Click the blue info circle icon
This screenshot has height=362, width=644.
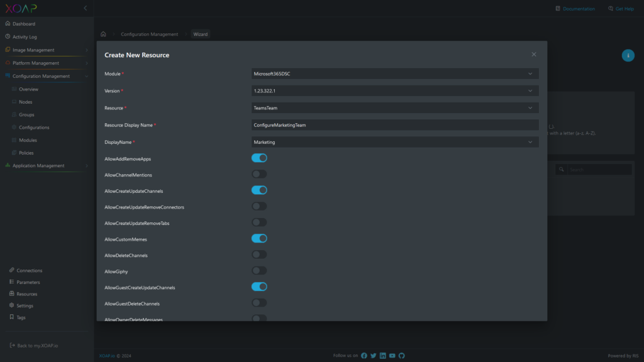pyautogui.click(x=628, y=55)
